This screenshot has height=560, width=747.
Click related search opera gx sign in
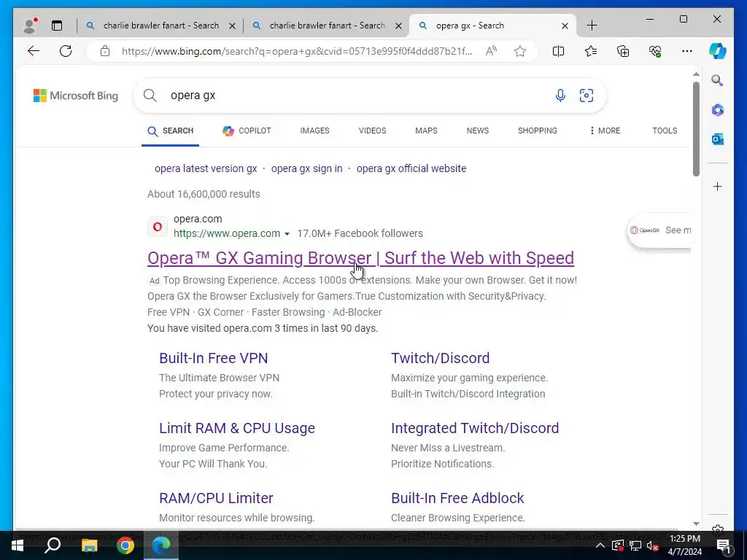[x=307, y=168]
